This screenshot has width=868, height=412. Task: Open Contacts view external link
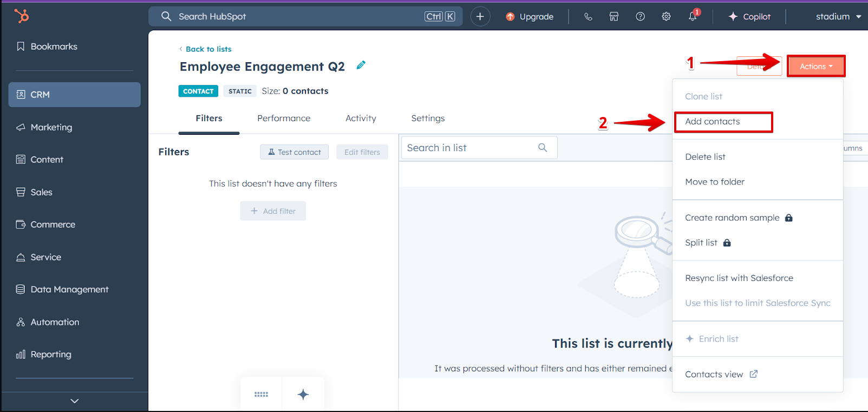tap(721, 375)
